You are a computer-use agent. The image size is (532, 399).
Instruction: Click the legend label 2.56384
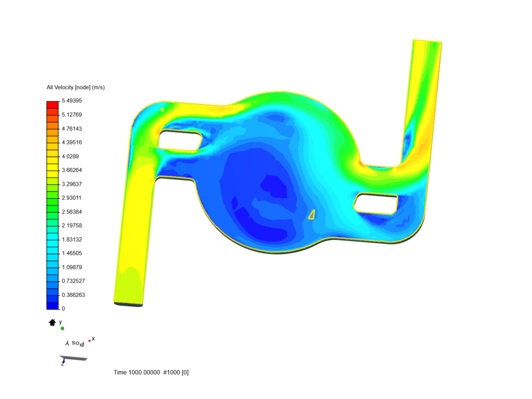72,212
